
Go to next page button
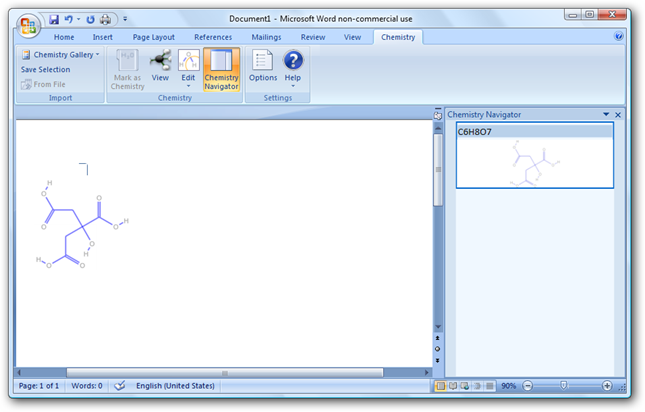pos(438,361)
